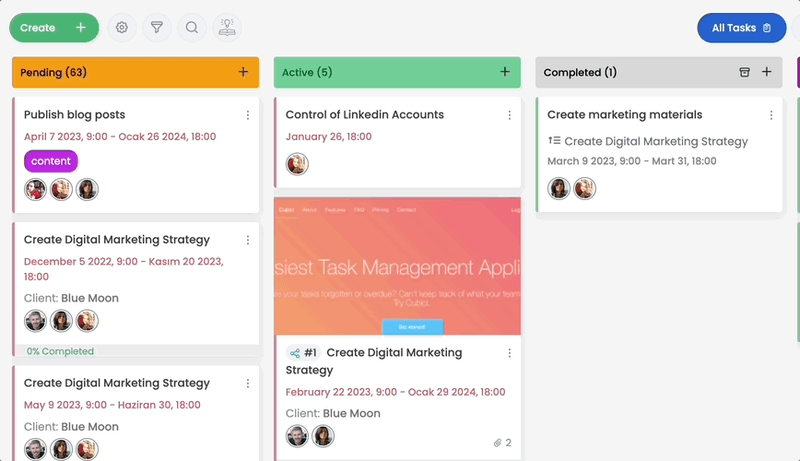800x461 pixels.
Task: Click the purple content tag
Action: click(51, 161)
